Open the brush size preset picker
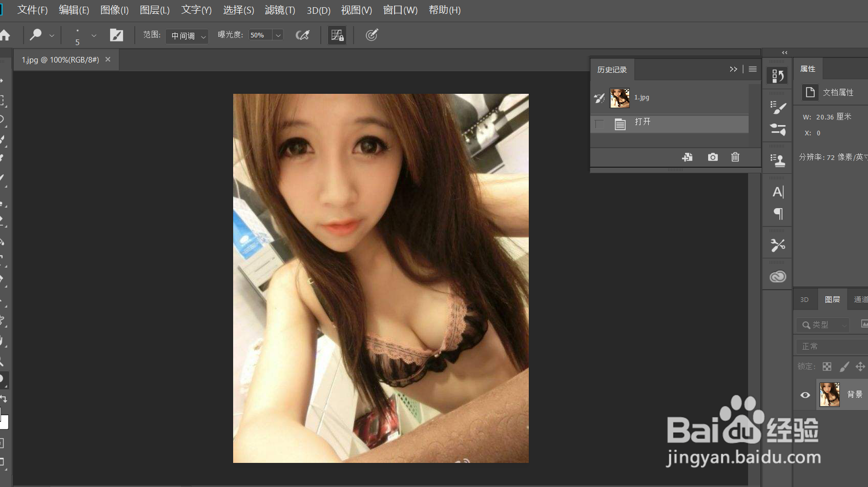 tap(94, 35)
